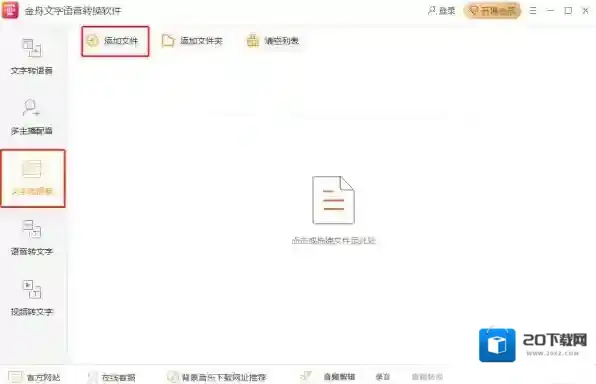Click 清空列表 to clear the list
Viewport: 596px width, 384px height.
pyautogui.click(x=273, y=41)
